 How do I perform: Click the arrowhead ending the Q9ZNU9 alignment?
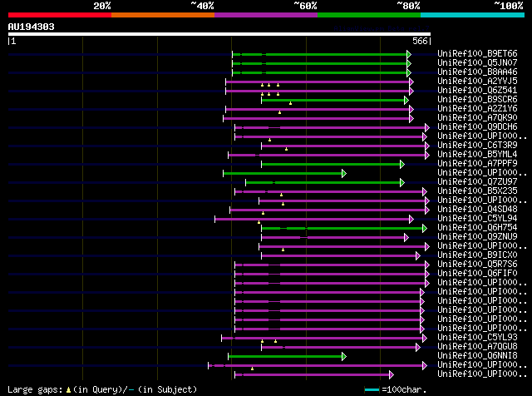(406, 237)
